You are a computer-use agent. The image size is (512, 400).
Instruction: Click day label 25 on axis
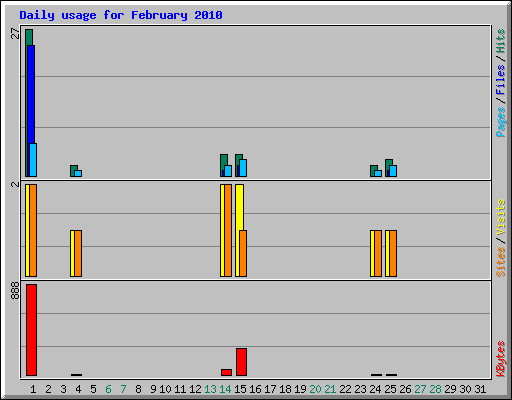tap(390, 389)
